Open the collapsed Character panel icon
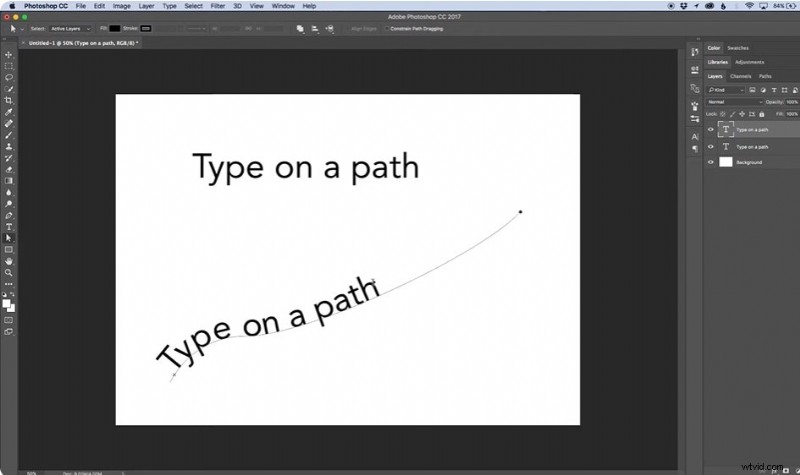800x475 pixels. point(694,137)
